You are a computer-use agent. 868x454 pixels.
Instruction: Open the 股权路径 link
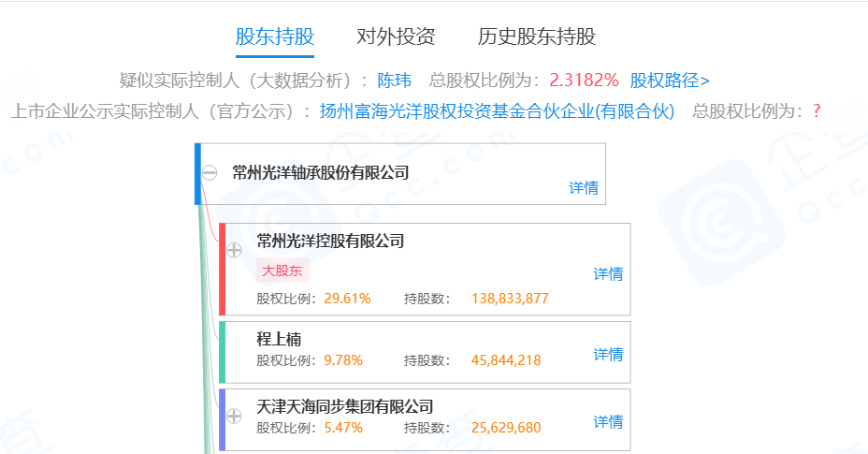(x=670, y=80)
